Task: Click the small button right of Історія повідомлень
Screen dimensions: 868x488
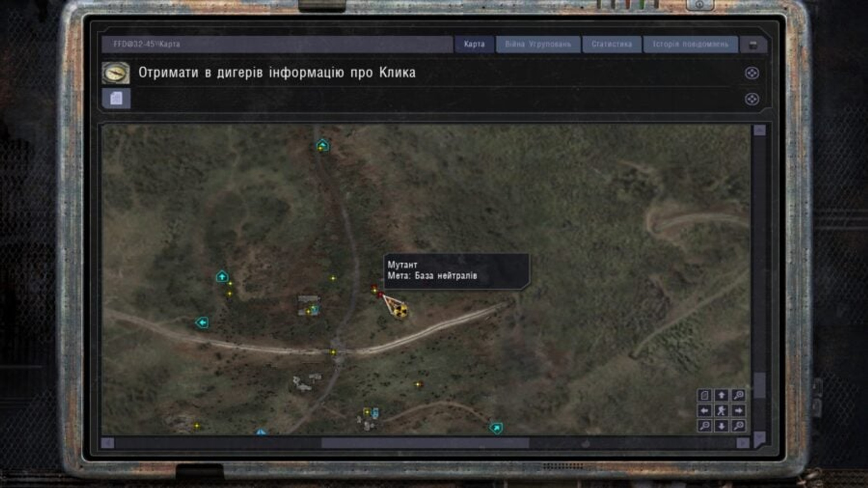Action: coord(753,45)
